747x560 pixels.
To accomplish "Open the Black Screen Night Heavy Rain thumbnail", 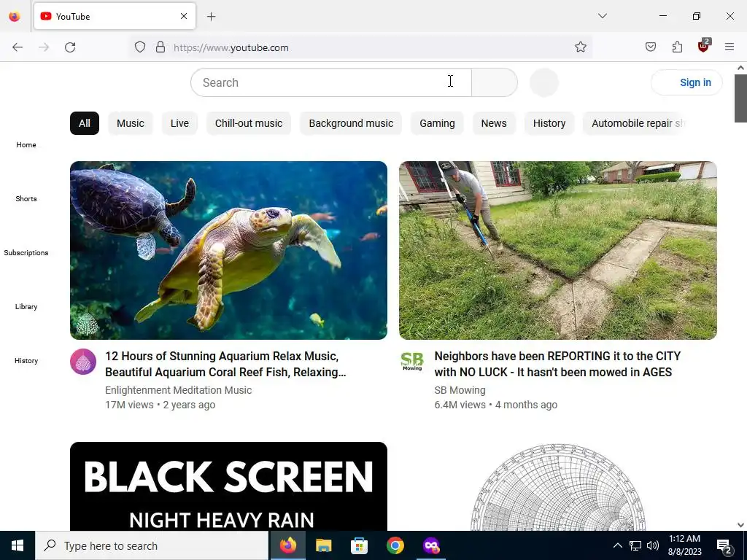I will point(228,486).
